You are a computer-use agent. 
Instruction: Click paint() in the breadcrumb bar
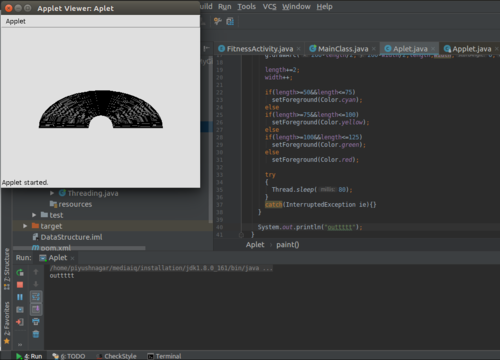tap(288, 245)
